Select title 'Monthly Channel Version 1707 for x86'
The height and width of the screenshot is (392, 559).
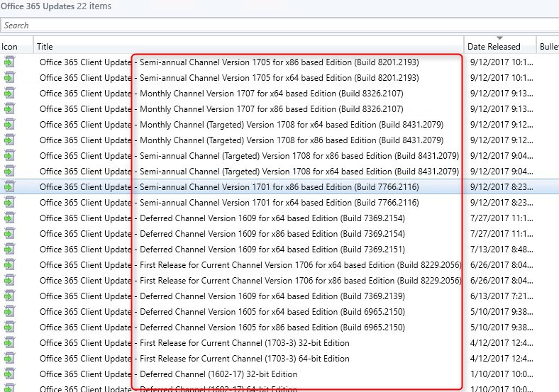221,109
